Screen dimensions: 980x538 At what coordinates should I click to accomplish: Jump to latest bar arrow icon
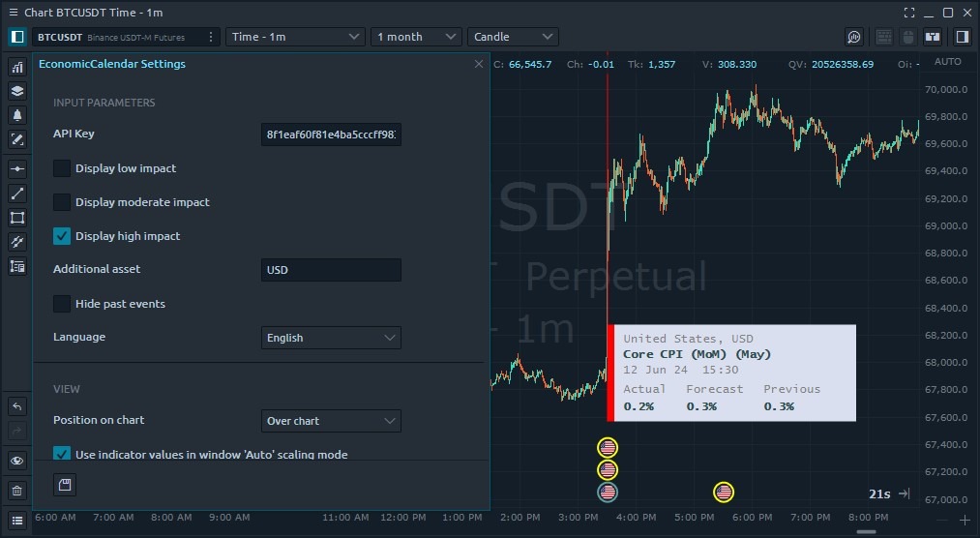[904, 493]
